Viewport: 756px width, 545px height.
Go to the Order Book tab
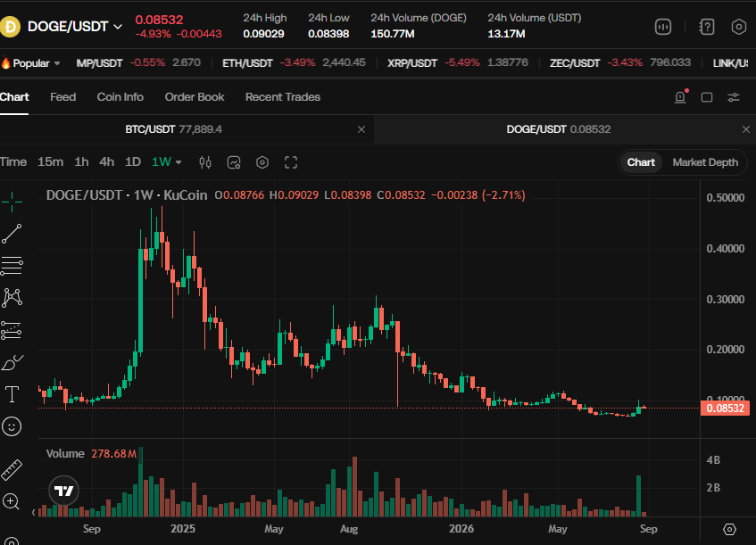(195, 97)
